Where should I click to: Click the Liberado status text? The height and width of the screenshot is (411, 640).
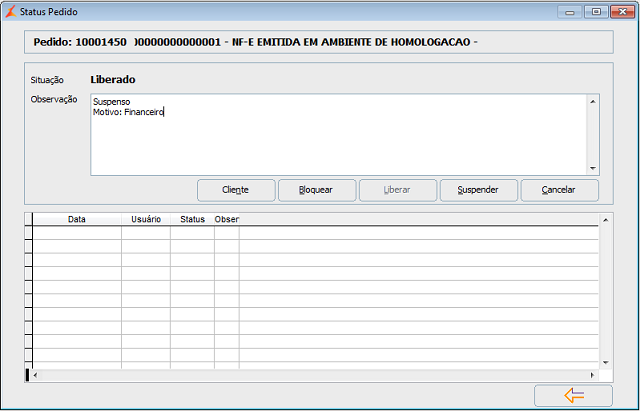(x=113, y=80)
